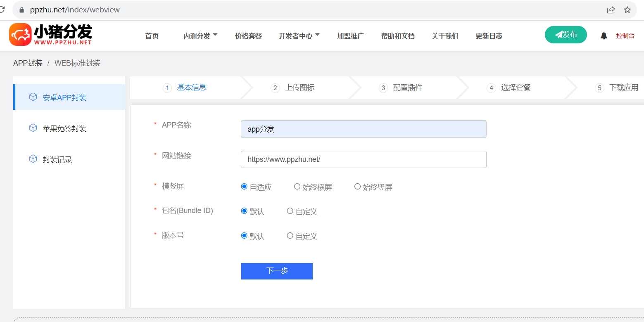Screen dimensions: 644x322
Task: Click the 下一步 button
Action: coord(276,271)
